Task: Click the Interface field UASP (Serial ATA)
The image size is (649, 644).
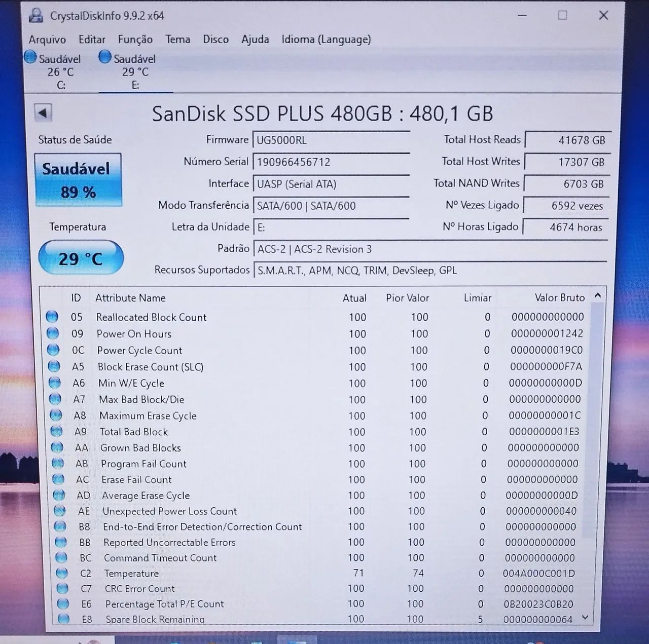Action: coord(331,184)
